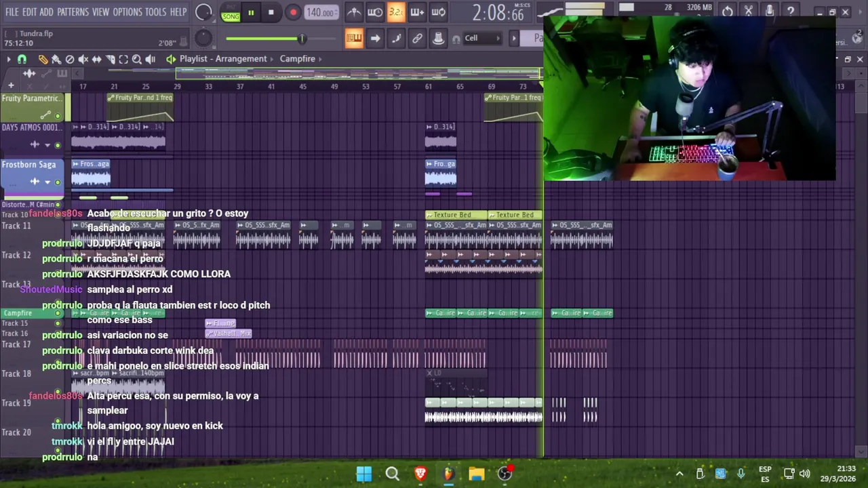868x488 pixels.
Task: Mute the Campfire track
Action: [x=58, y=313]
